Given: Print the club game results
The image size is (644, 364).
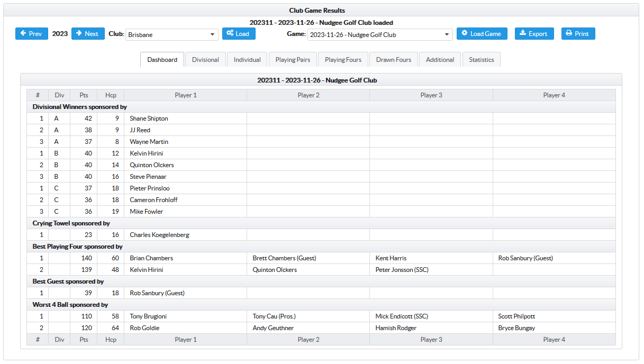Looking at the screenshot, I should pos(578,34).
